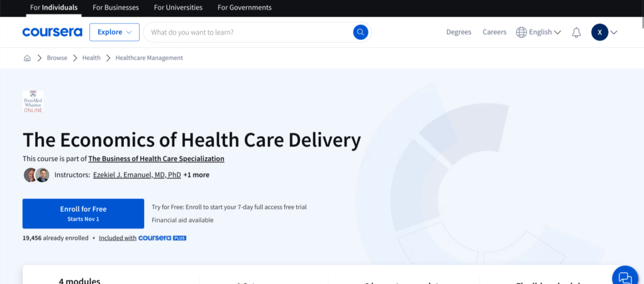Focus the 'What do you want to learn?' search field

click(x=248, y=32)
